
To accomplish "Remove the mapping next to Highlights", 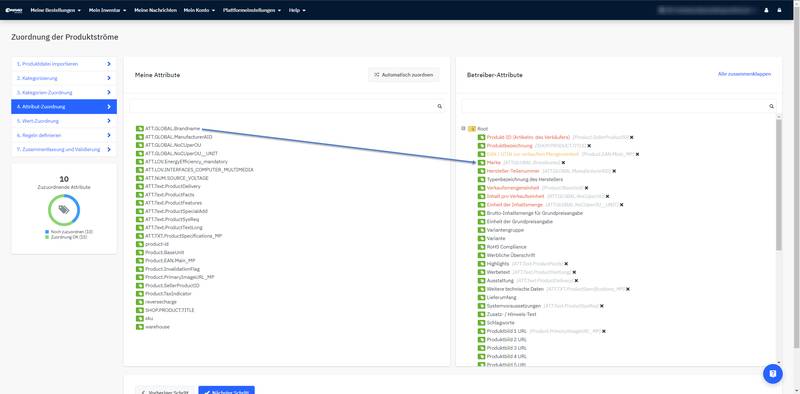I will tap(566, 264).
